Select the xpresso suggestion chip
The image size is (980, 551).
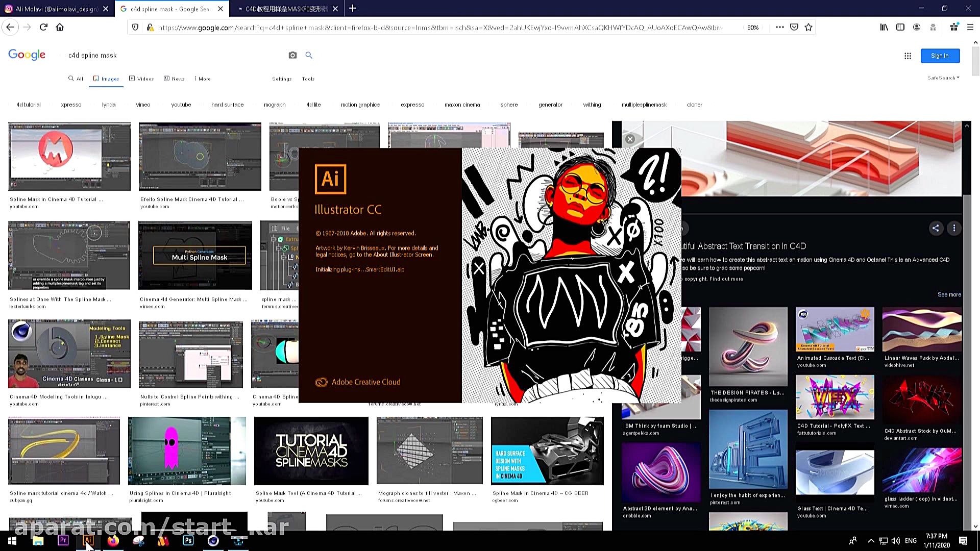point(71,105)
